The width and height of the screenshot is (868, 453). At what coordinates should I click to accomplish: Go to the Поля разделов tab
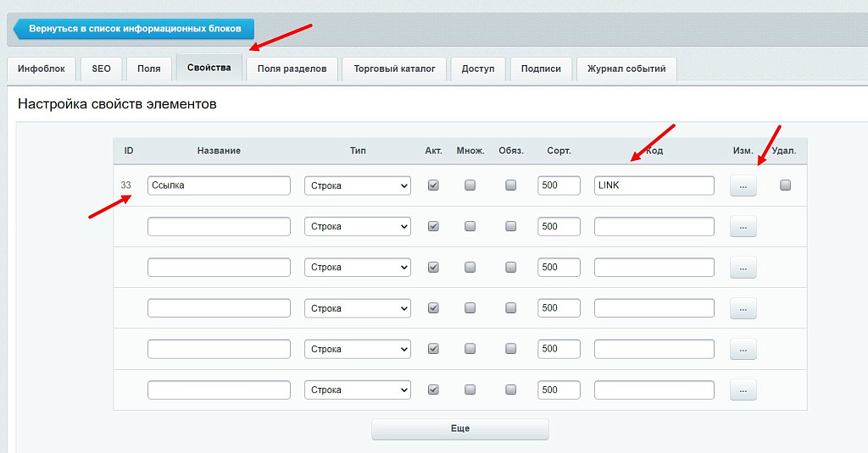(292, 69)
